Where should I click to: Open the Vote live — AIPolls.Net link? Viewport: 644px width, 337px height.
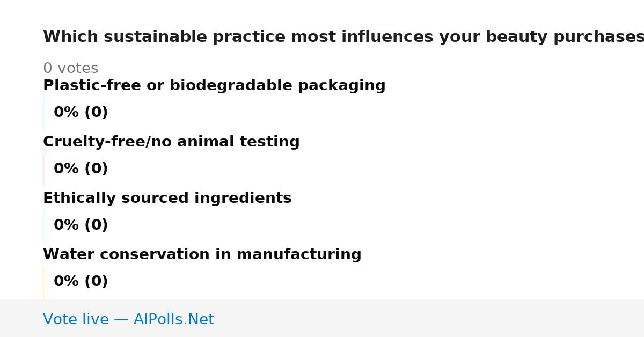(128, 319)
